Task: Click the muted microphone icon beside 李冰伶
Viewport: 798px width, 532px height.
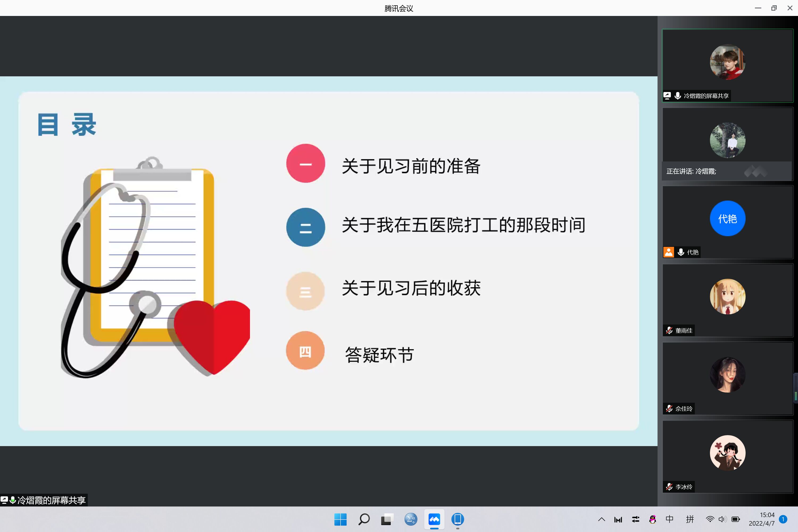Action: (669, 487)
